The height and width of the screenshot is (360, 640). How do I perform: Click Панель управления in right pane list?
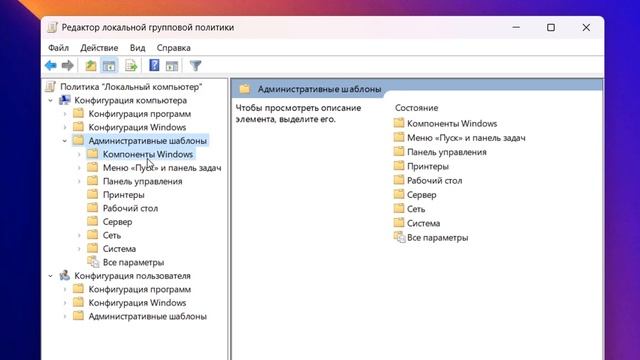pyautogui.click(x=447, y=152)
